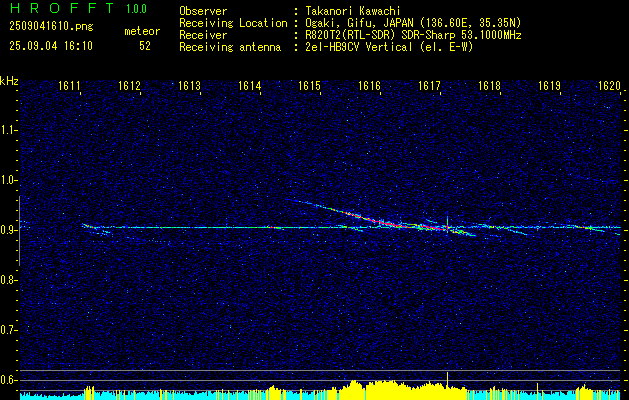This screenshot has width=629, height=400.
Task: Click time axis label 1616
Action: [x=369, y=85]
